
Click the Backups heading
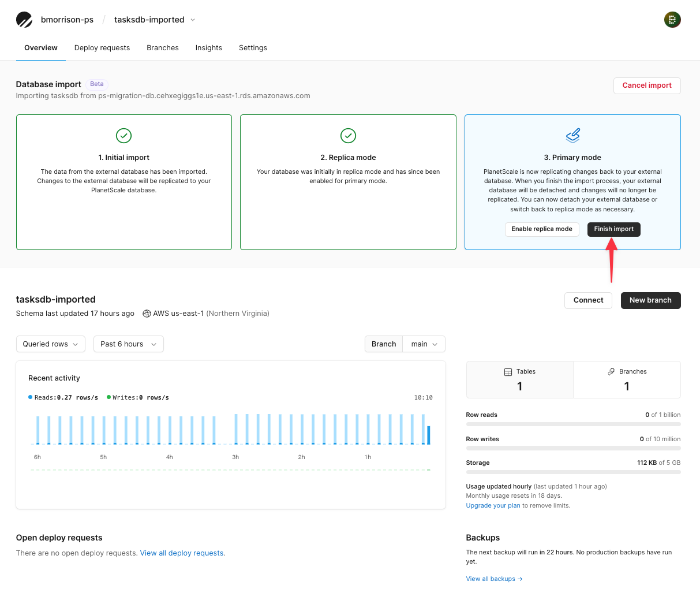pyautogui.click(x=483, y=538)
